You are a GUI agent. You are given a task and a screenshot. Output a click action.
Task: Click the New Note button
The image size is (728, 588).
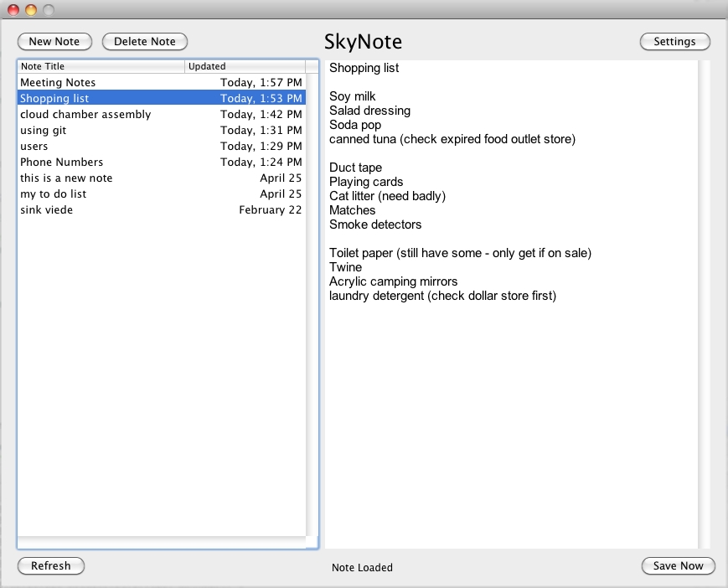[54, 41]
